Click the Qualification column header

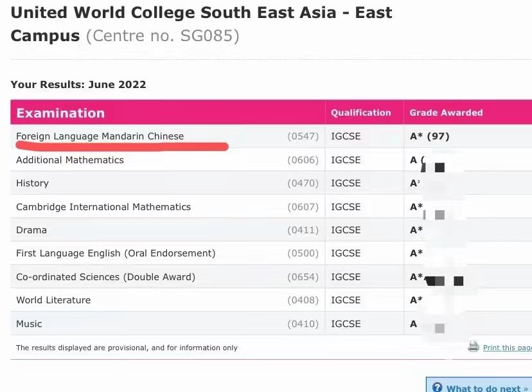pyautogui.click(x=360, y=112)
